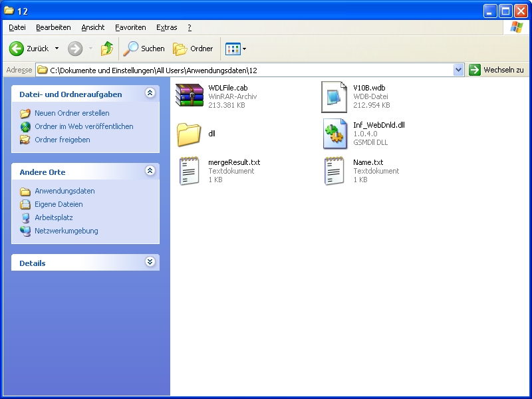
Task: Open the Ansicht menu
Action: click(x=92, y=27)
